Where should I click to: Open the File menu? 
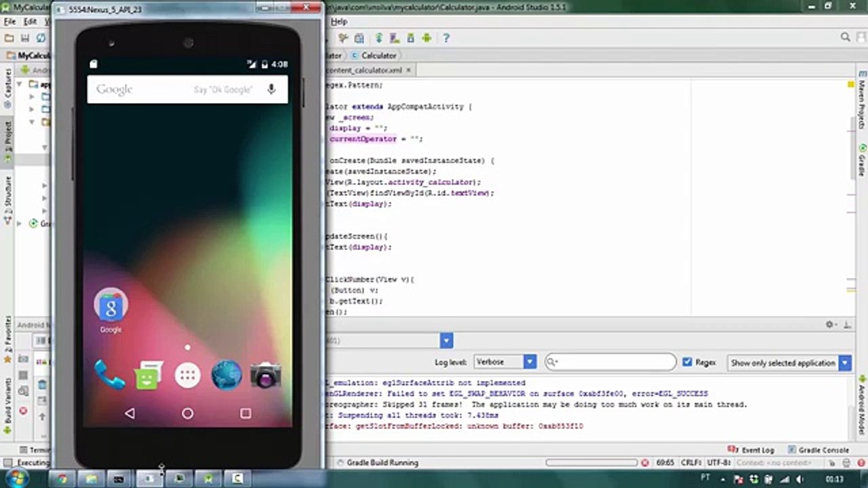9,22
